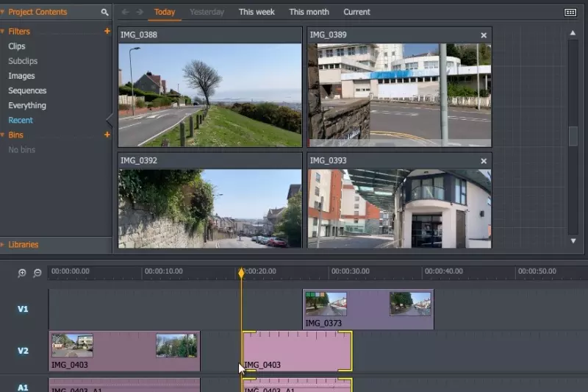
Task: Collapse the Filters section
Action: [2, 32]
